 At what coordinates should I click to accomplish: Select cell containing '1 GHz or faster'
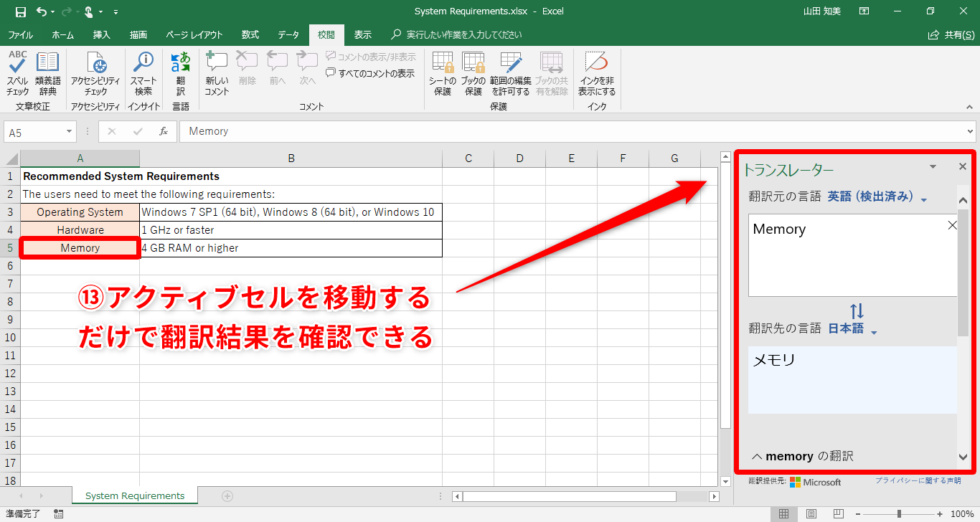(x=291, y=230)
